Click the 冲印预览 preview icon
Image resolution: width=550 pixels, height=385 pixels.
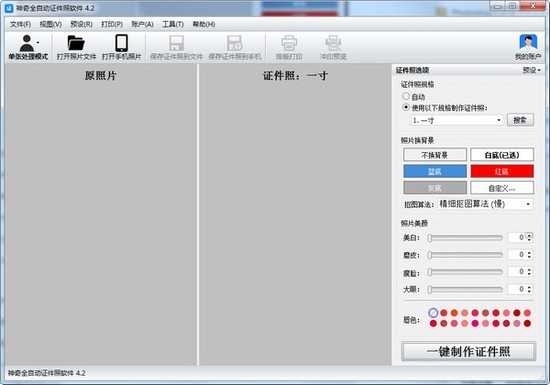(333, 43)
